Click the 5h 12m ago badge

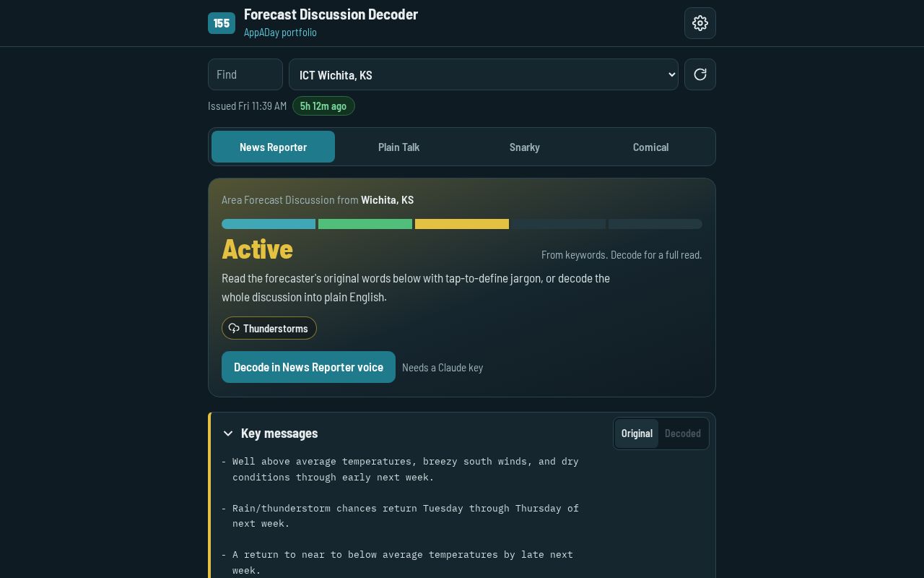[x=323, y=106]
